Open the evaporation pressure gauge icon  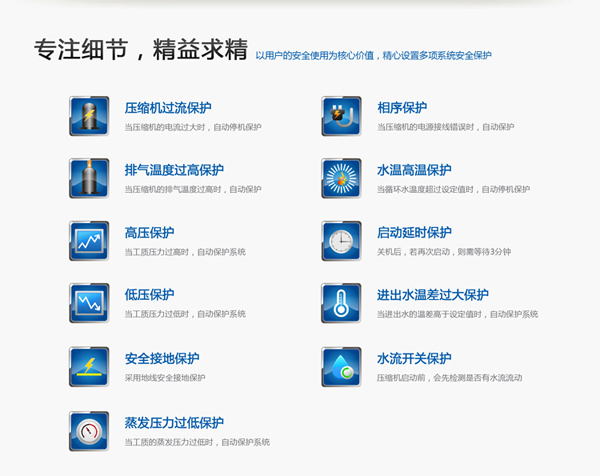tap(89, 431)
